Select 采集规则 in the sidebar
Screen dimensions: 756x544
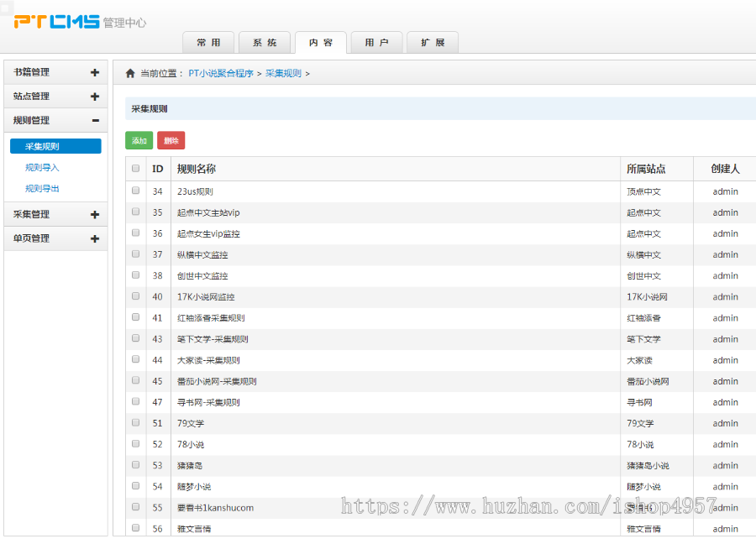(55, 146)
